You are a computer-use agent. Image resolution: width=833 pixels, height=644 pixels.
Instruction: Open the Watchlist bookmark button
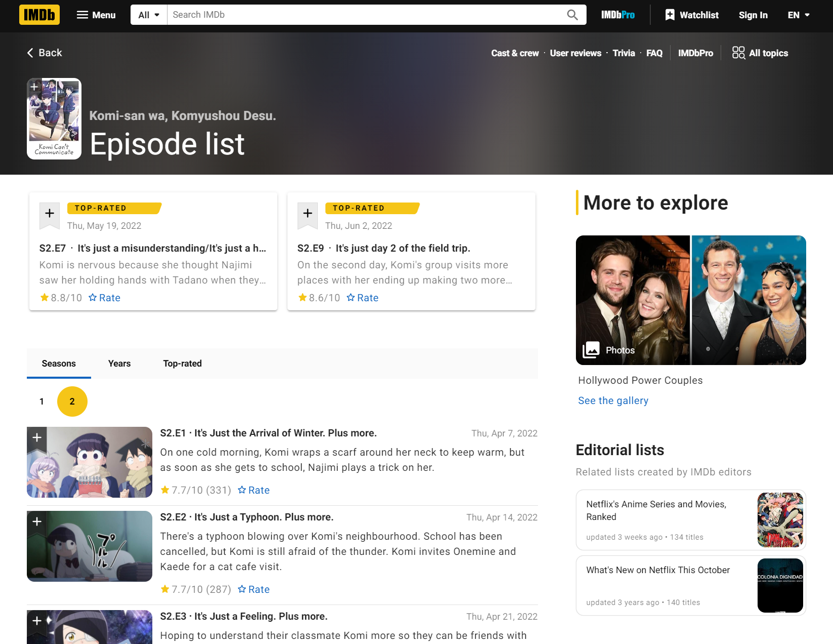(692, 15)
